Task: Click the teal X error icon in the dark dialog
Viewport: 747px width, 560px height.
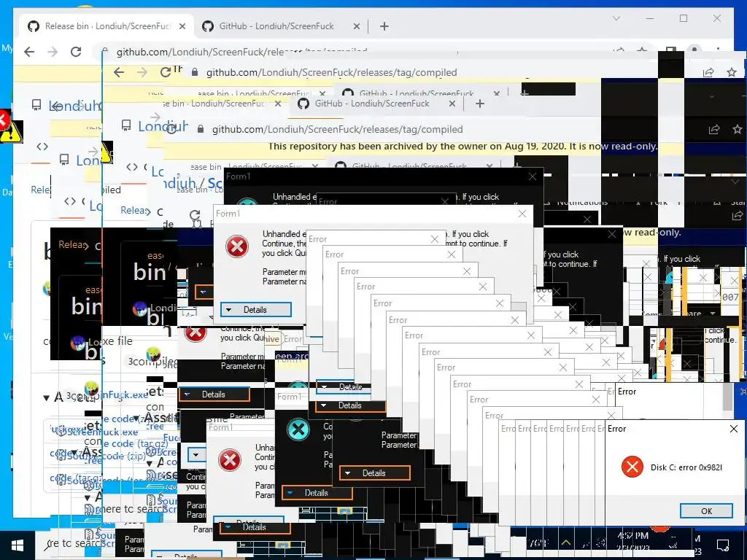Action: pyautogui.click(x=298, y=429)
